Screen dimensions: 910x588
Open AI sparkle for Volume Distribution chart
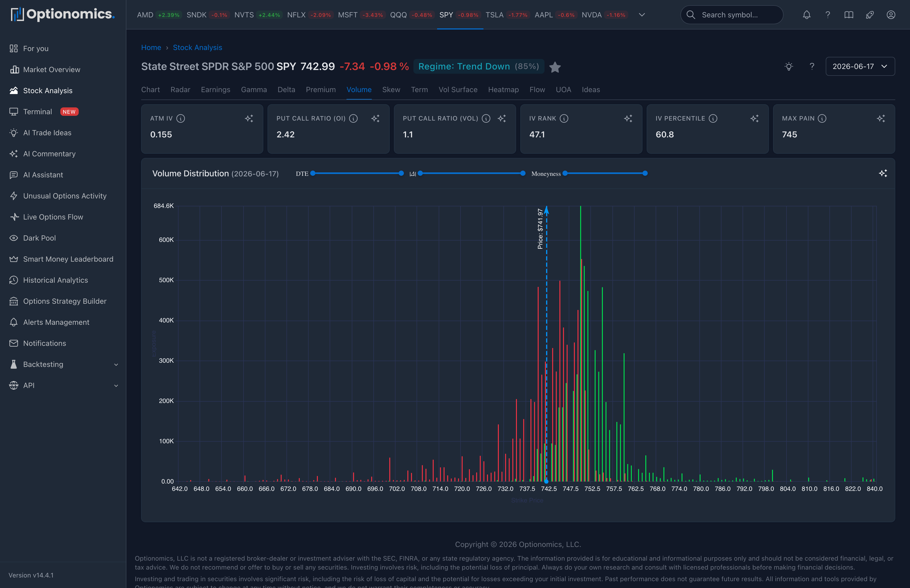[883, 173]
